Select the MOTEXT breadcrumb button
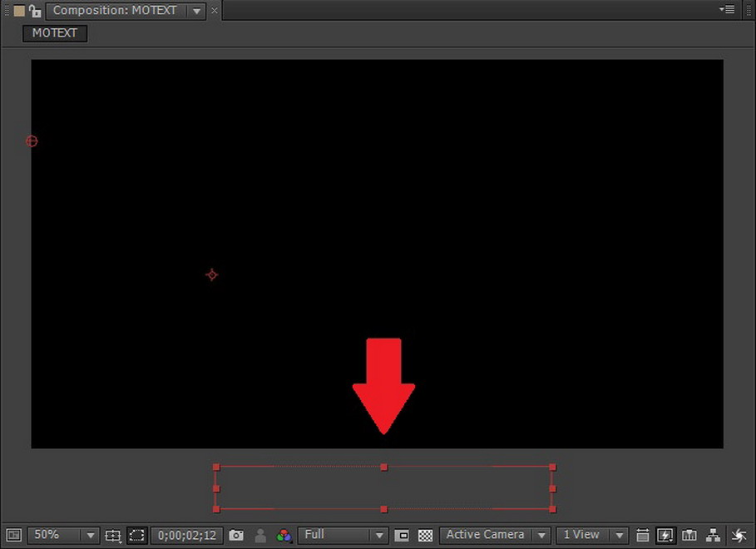The image size is (756, 549). [55, 33]
